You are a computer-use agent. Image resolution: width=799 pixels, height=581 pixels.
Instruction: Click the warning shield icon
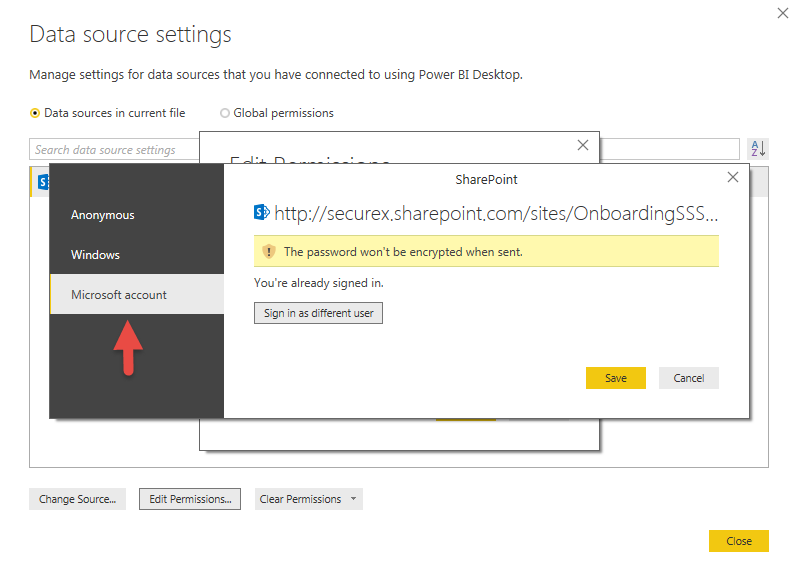tap(269, 251)
